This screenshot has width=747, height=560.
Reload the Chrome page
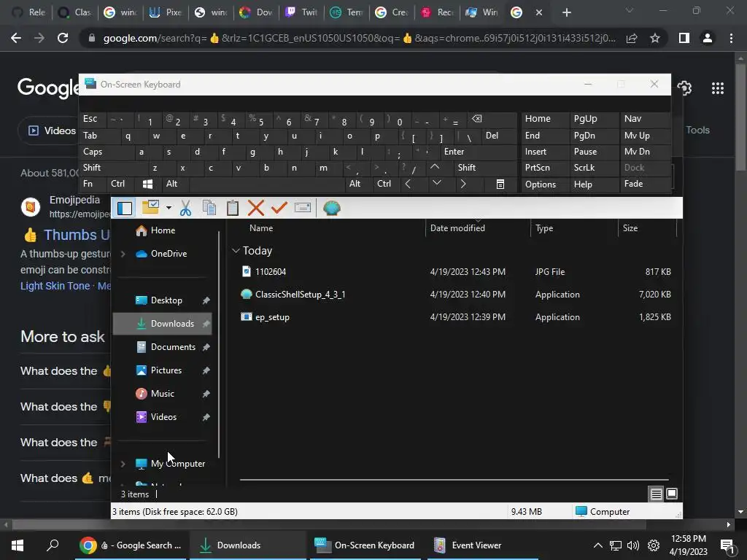pos(63,38)
